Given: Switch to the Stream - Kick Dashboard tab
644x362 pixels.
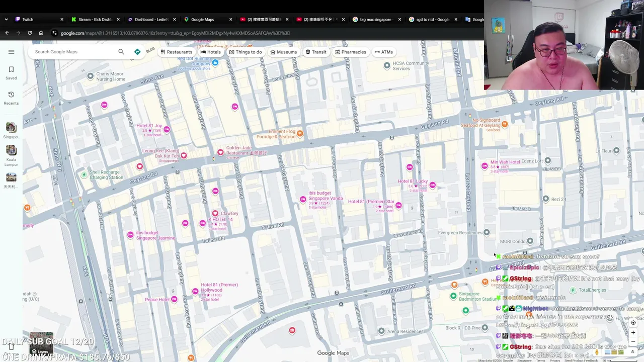Looking at the screenshot, I should [95, 19].
